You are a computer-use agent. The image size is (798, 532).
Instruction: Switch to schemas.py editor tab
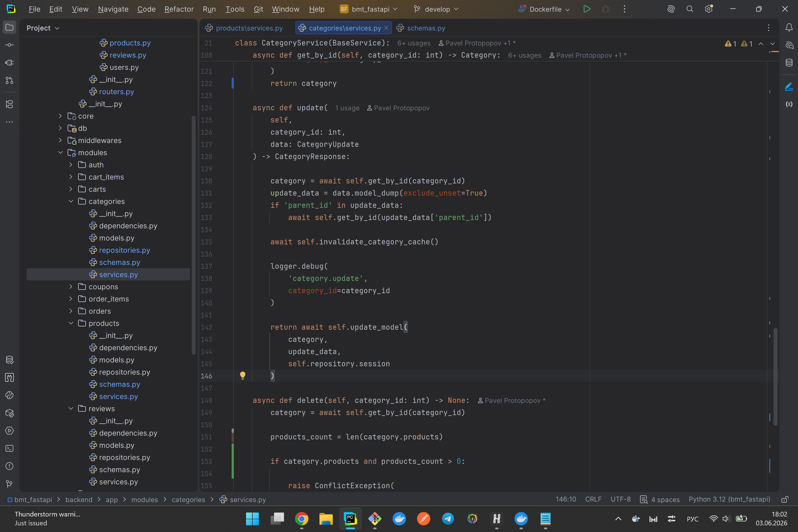[x=421, y=28]
